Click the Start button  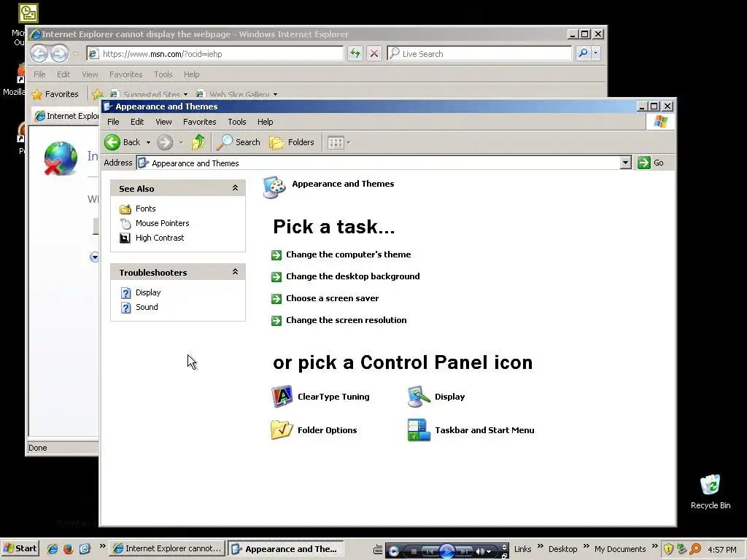[x=20, y=548]
